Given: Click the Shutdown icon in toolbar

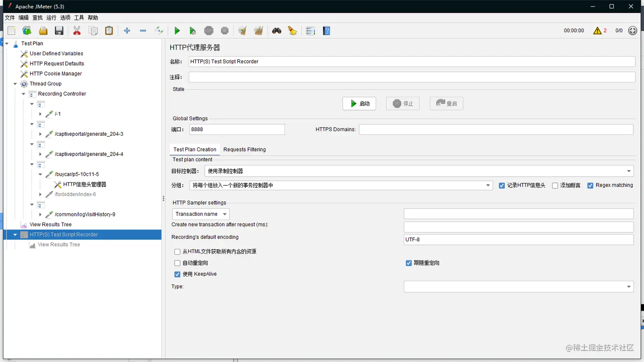Looking at the screenshot, I should click(x=225, y=31).
